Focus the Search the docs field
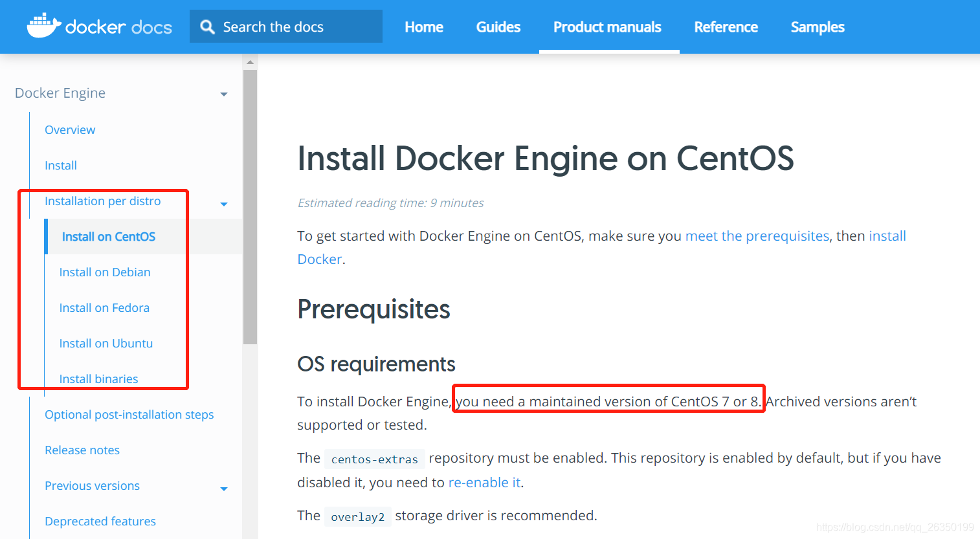 tap(286, 27)
